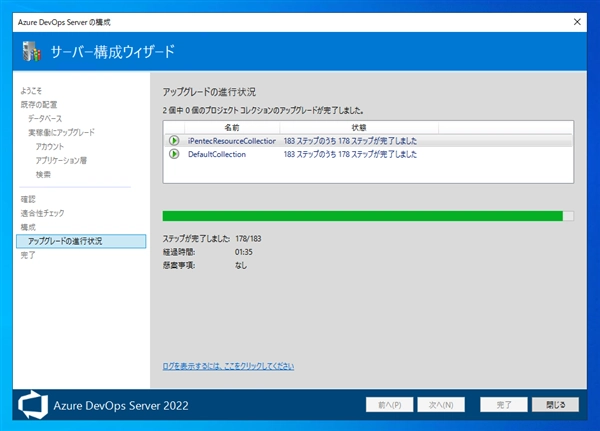Select アプリケーション層 step in the sidebar
This screenshot has height=431, width=600.
(x=61, y=160)
